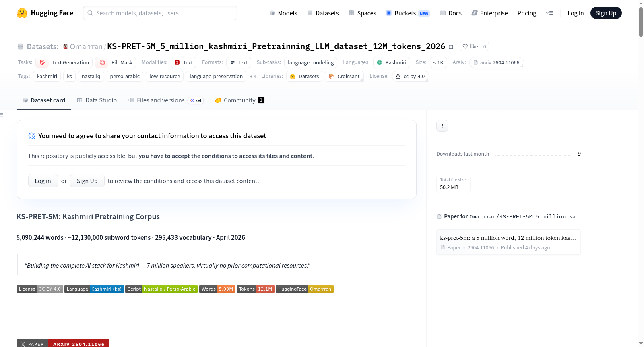The width and height of the screenshot is (644, 347).
Task: Open Buckets in the navigation bar
Action: coord(408,13)
